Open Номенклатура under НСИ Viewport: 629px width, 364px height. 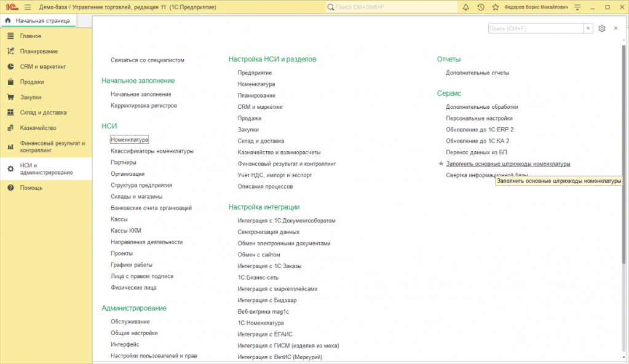129,140
